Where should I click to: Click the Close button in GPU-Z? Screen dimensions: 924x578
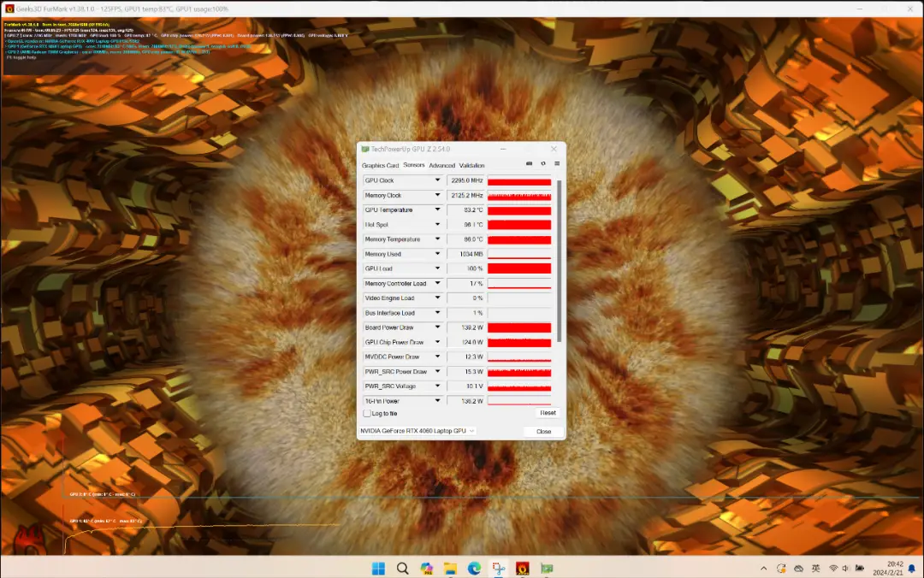point(543,432)
